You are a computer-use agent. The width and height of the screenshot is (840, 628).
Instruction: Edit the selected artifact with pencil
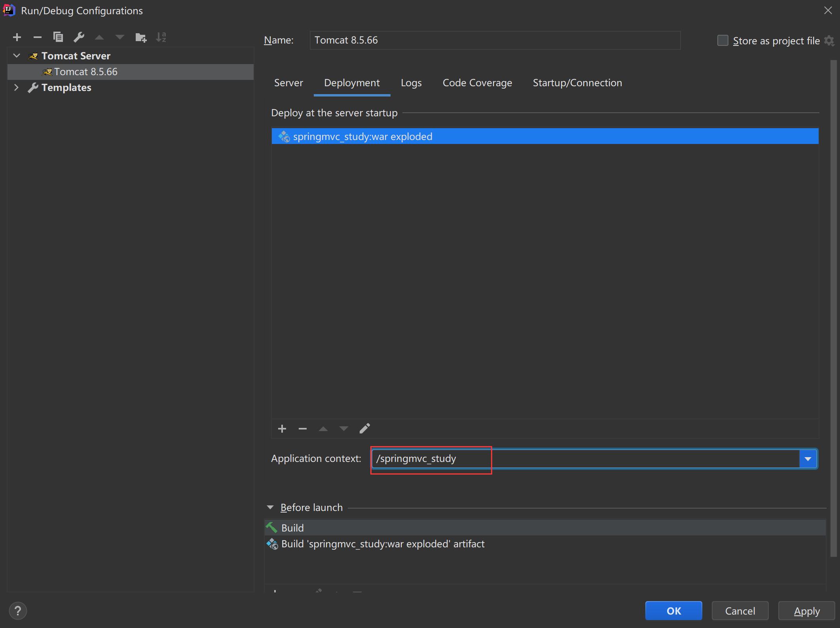pyautogui.click(x=365, y=428)
